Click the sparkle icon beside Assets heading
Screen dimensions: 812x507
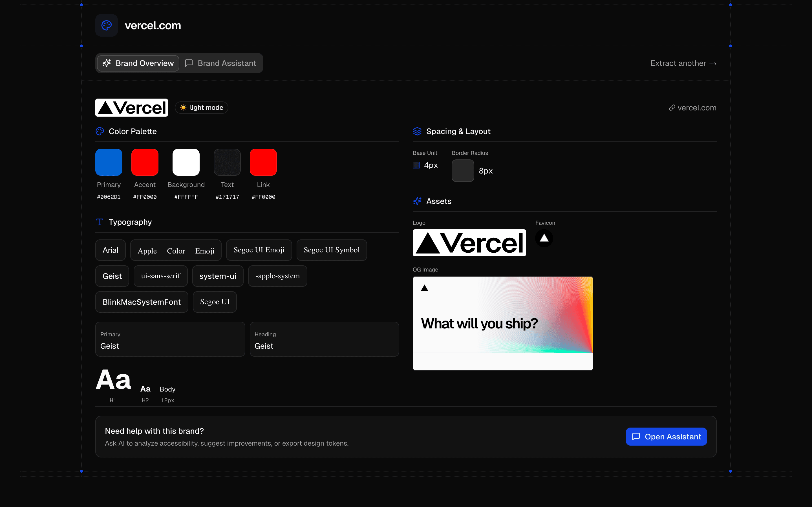[417, 201]
